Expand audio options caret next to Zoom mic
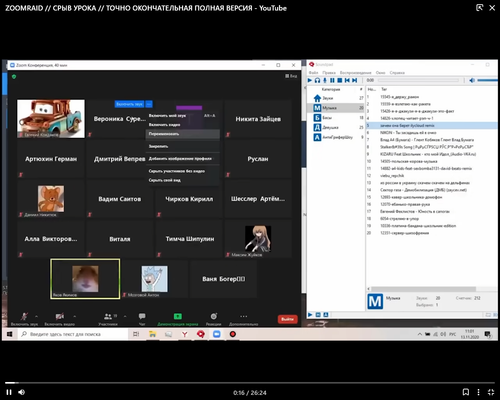This screenshot has height=400, width=500. 36,316
